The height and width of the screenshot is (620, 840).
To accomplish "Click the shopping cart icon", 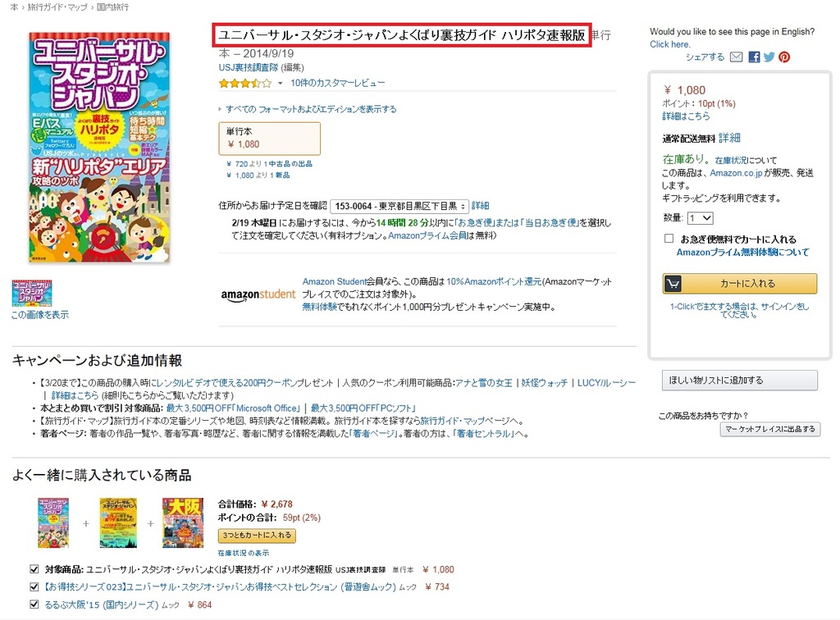I will coord(673,284).
